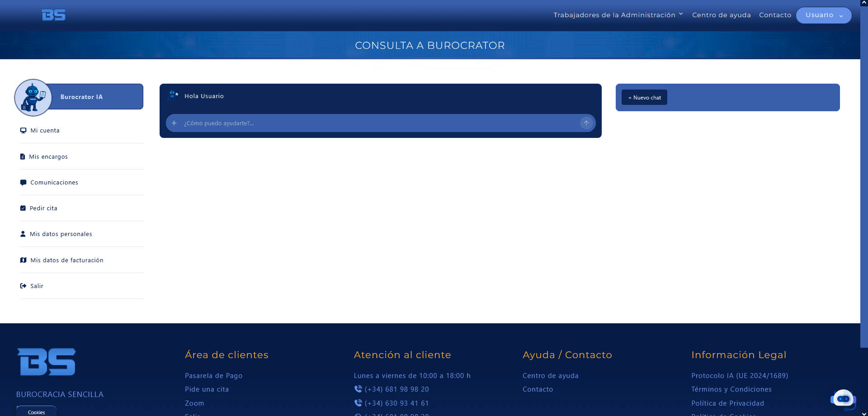Image resolution: width=868 pixels, height=416 pixels.
Task: Focus the ¿Cómo puedo ayudarte? input field
Action: tap(379, 123)
